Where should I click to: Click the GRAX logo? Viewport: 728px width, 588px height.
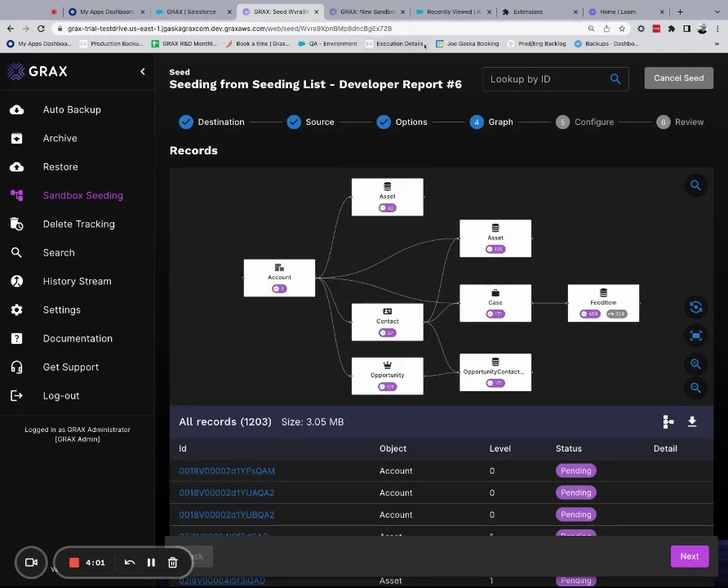(38, 72)
